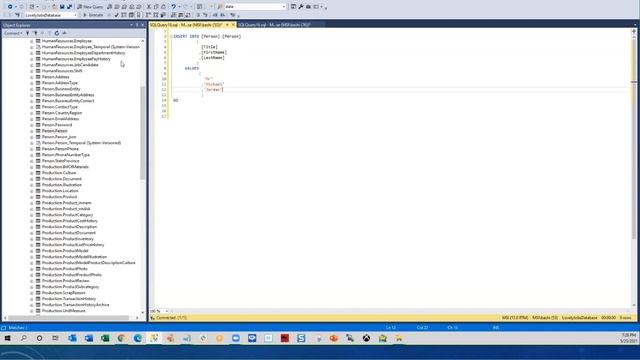The height and width of the screenshot is (360, 640).
Task: Click the Refresh icon in Object Explorer
Action: [57, 33]
